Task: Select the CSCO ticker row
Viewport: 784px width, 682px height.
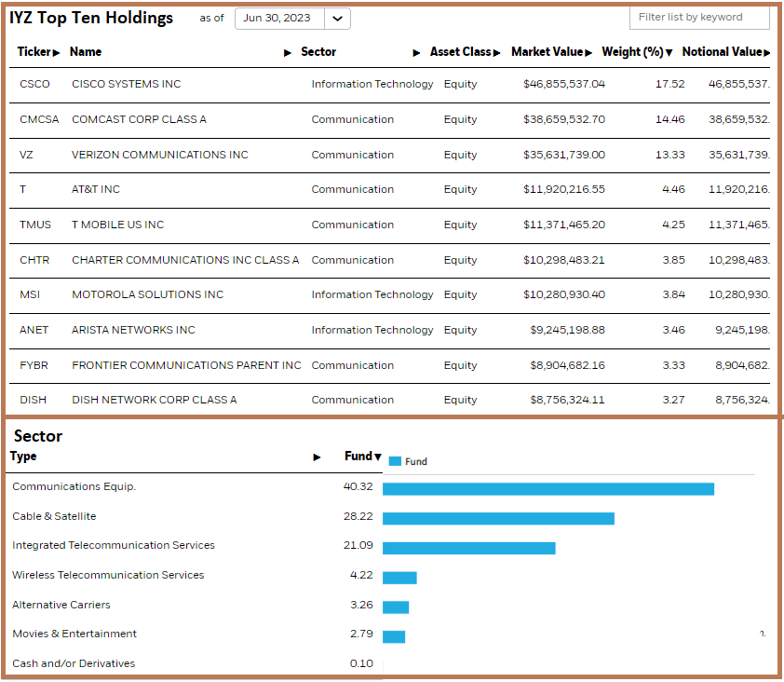Action: (x=34, y=84)
